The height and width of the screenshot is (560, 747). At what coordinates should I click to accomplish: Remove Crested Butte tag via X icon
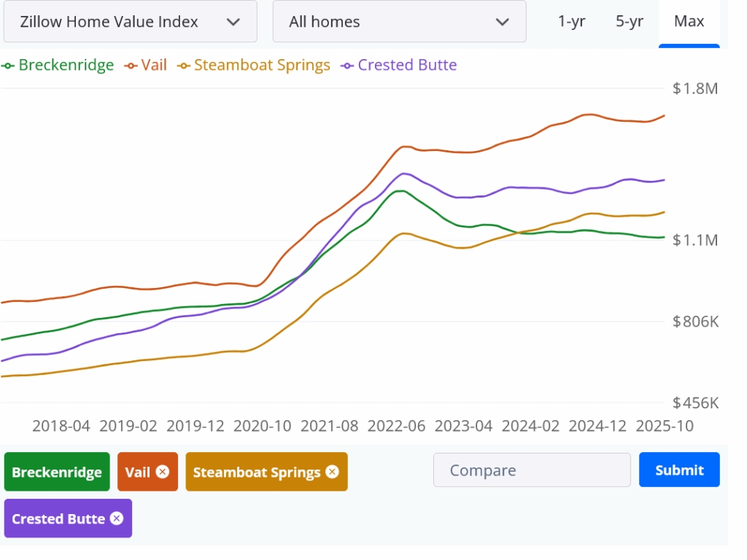point(116,518)
